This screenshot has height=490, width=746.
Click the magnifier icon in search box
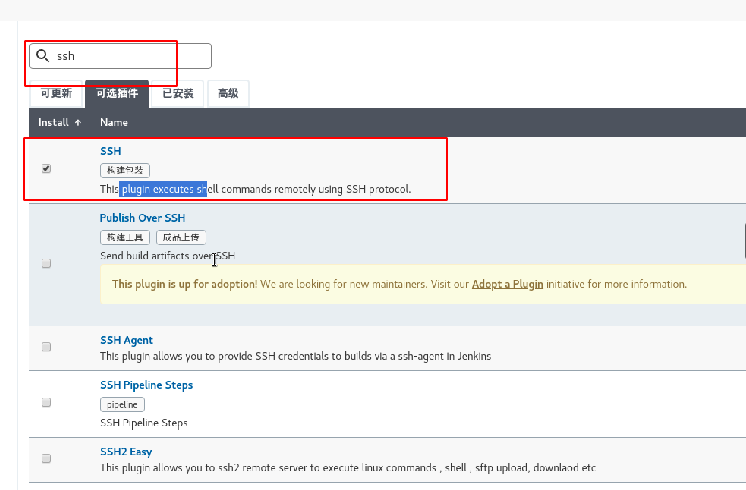coord(42,56)
